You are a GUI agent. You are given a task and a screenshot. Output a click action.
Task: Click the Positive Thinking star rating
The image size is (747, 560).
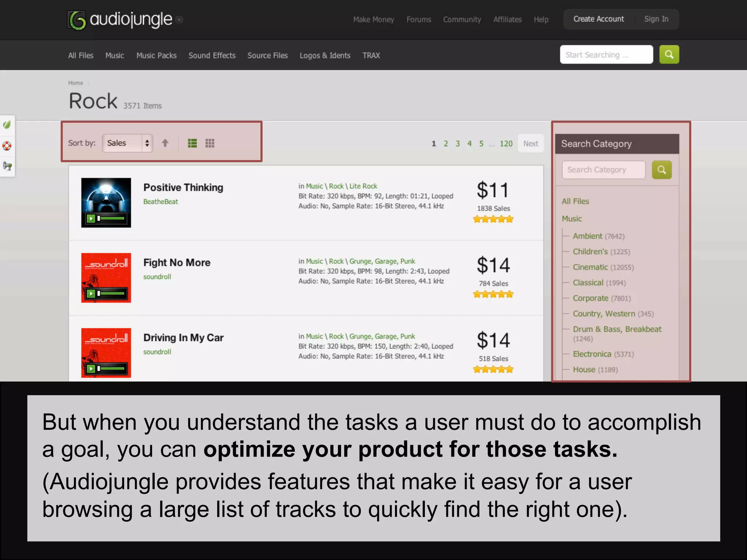(493, 219)
